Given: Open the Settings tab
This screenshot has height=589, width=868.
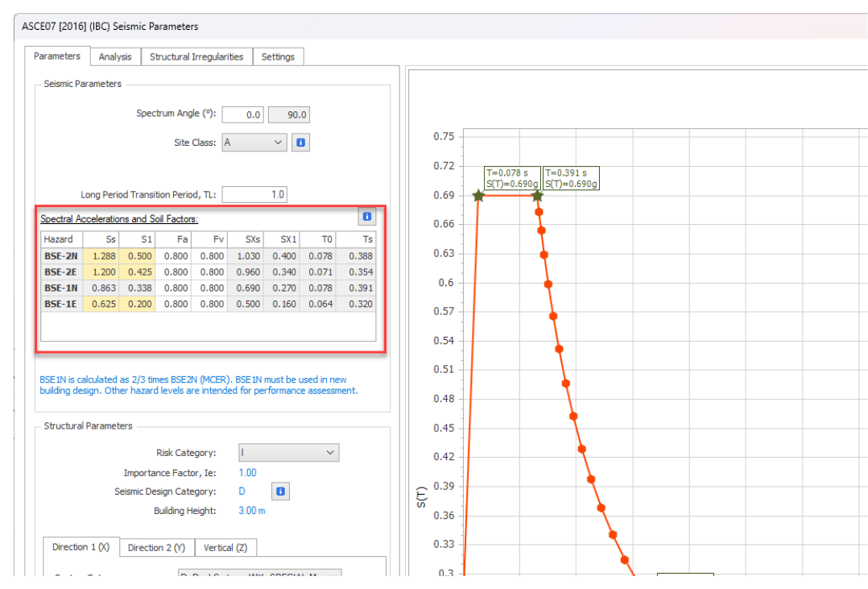Looking at the screenshot, I should [278, 56].
